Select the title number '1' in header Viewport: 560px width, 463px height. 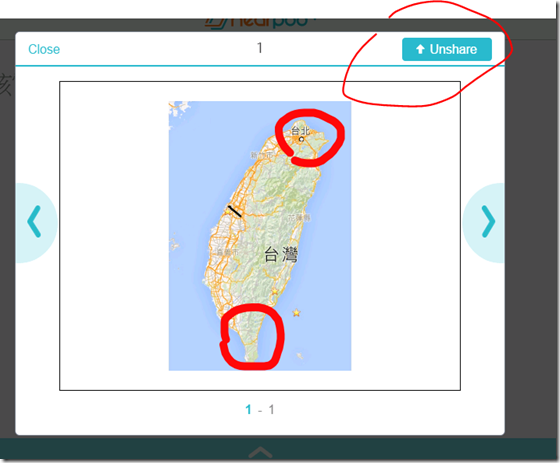point(260,48)
